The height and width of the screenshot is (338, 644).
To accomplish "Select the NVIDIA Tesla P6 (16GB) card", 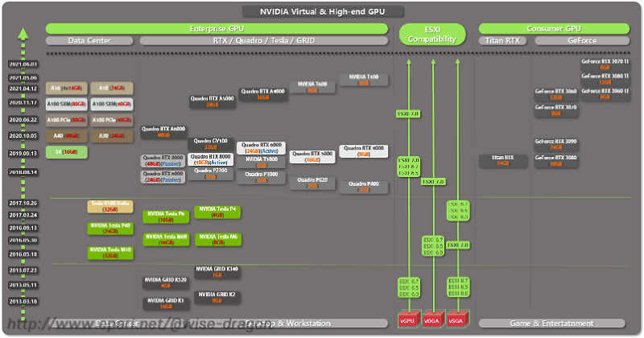I will point(166,216).
